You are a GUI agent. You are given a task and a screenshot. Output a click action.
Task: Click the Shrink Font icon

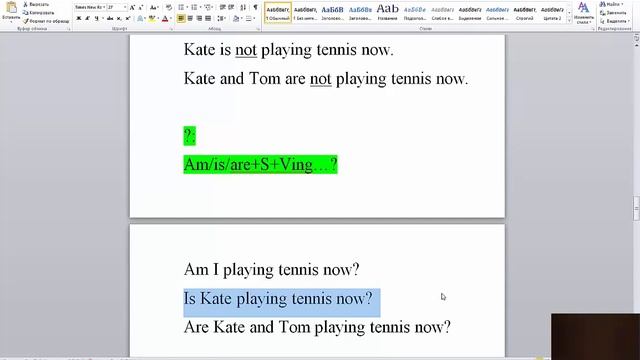(x=141, y=8)
